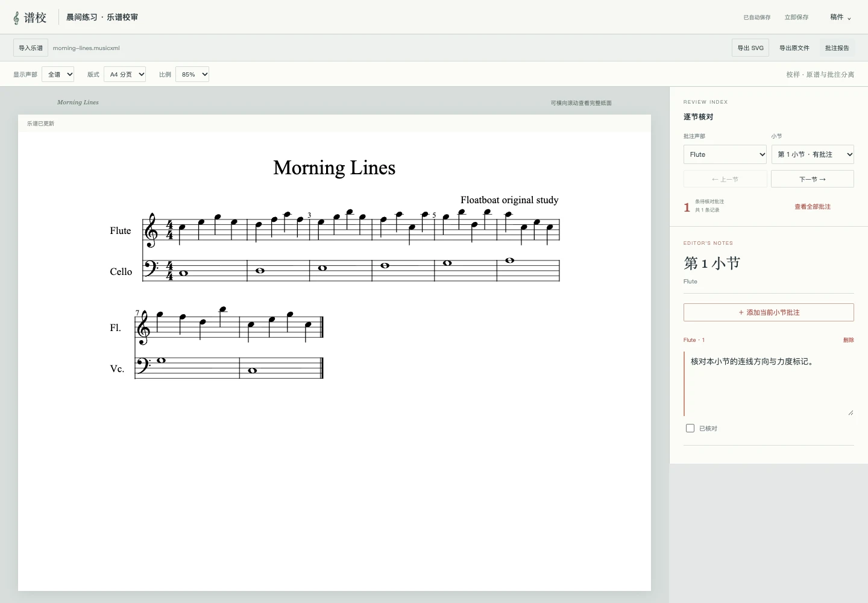Image resolution: width=868 pixels, height=603 pixels.
Task: Click the morning-lines.musicxml file name
Action: [86, 48]
